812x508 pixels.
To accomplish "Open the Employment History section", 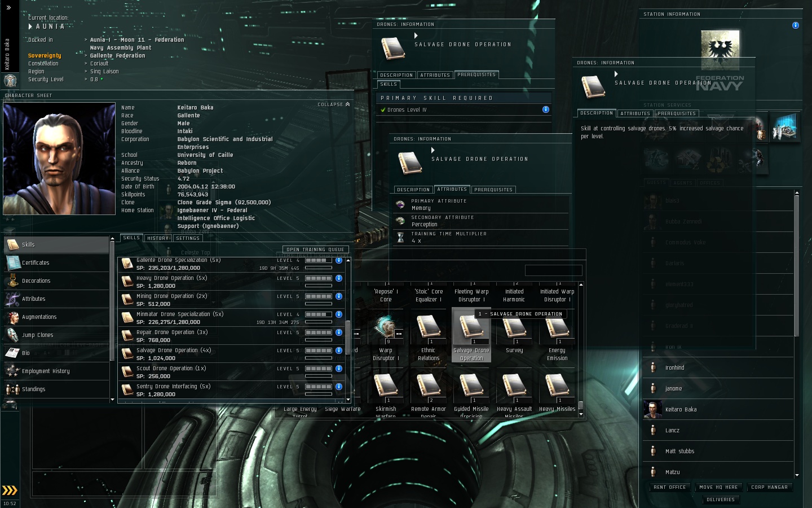I will 56,371.
